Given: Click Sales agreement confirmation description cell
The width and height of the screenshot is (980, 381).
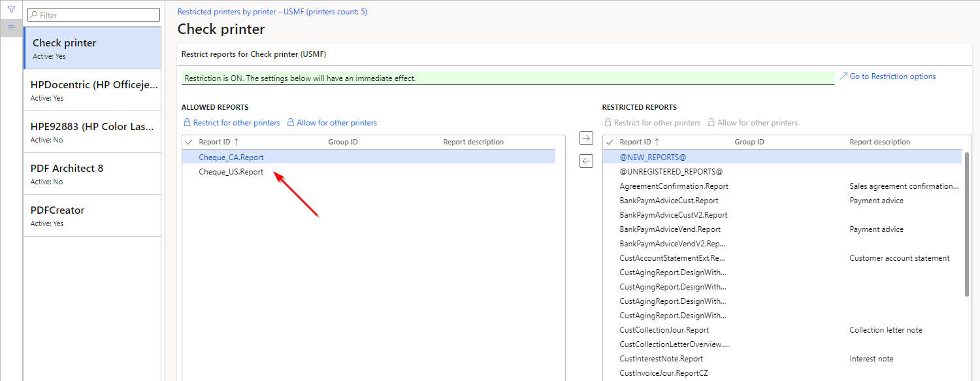Looking at the screenshot, I should [x=904, y=186].
